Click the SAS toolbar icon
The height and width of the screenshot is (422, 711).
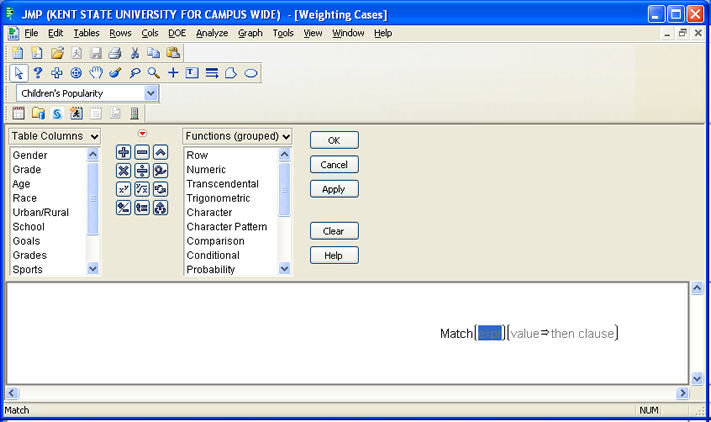click(x=57, y=113)
